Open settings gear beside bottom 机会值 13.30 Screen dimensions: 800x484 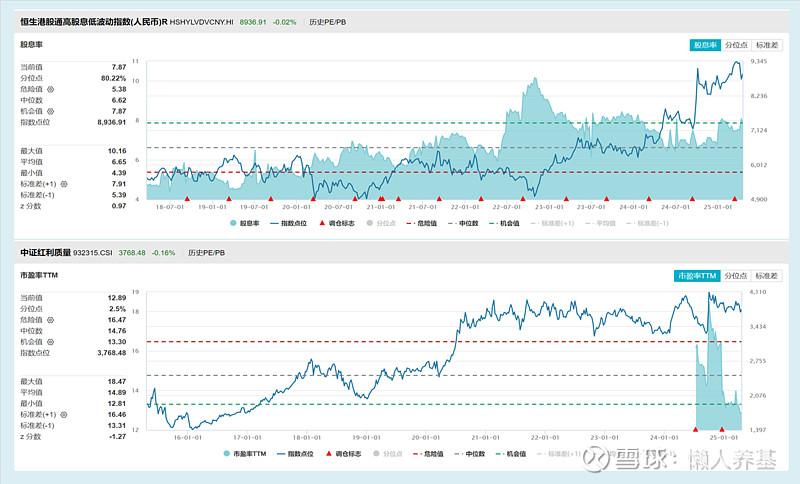(x=51, y=342)
